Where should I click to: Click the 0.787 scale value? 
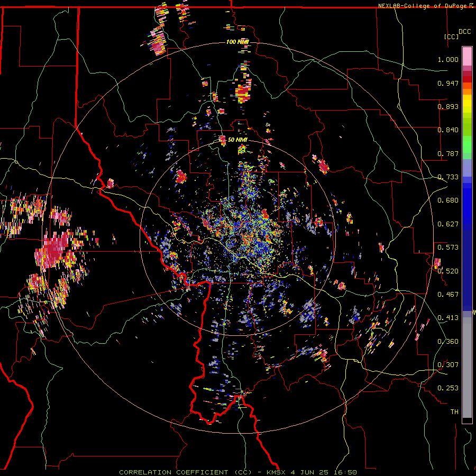click(448, 153)
